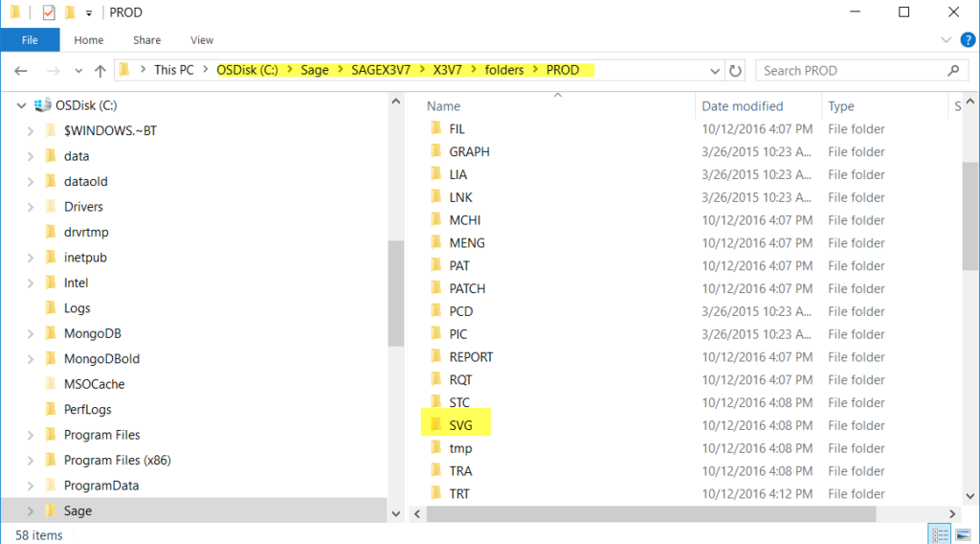This screenshot has width=980, height=544.
Task: Expand the Drivers tree folder
Action: tap(30, 207)
